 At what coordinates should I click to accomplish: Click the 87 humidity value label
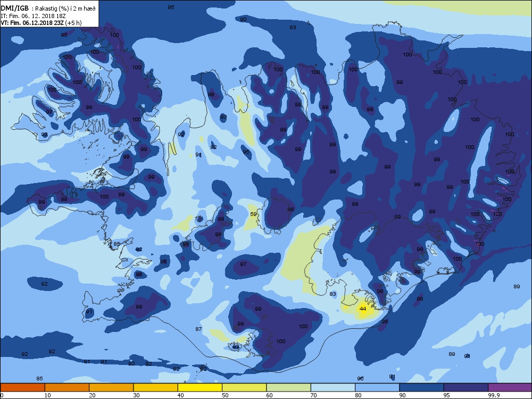pyautogui.click(x=199, y=329)
